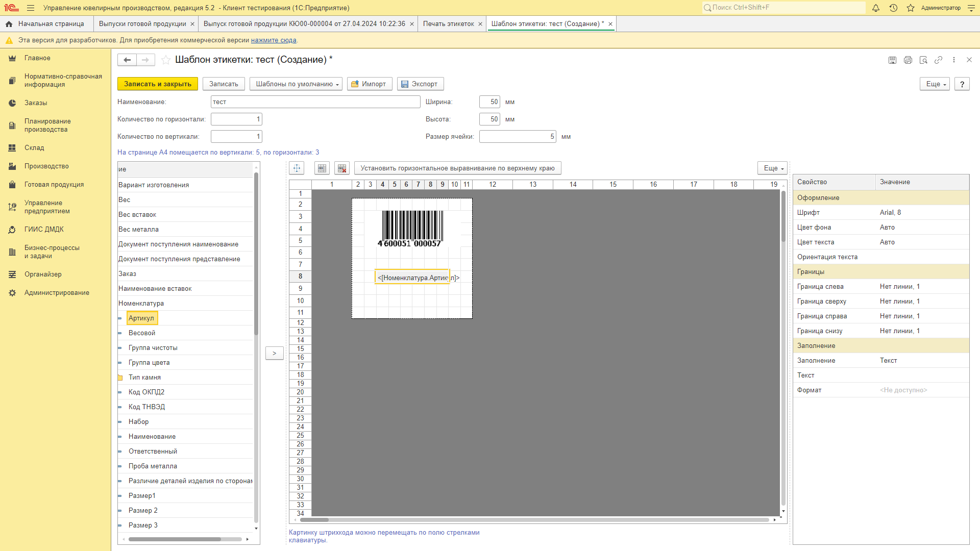Edit the Ширина width input field
Viewport: 980px width, 551px height.
487,102
